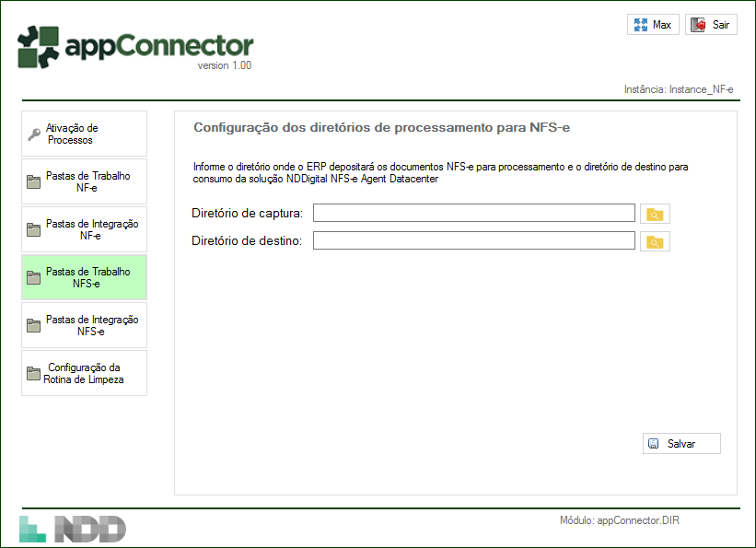756x548 pixels.
Task: Click the Max button's expand arrows icon
Action: pos(641,25)
